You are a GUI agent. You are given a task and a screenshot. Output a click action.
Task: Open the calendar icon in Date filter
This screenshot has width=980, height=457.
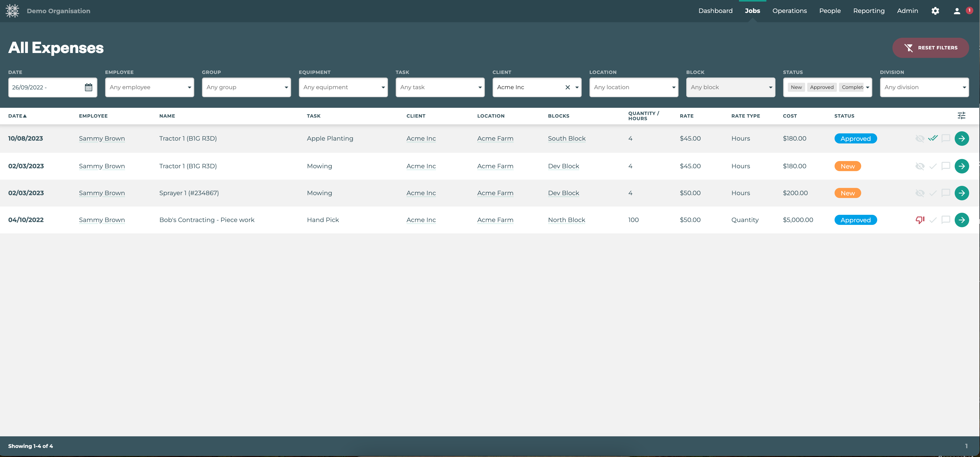[x=88, y=87]
